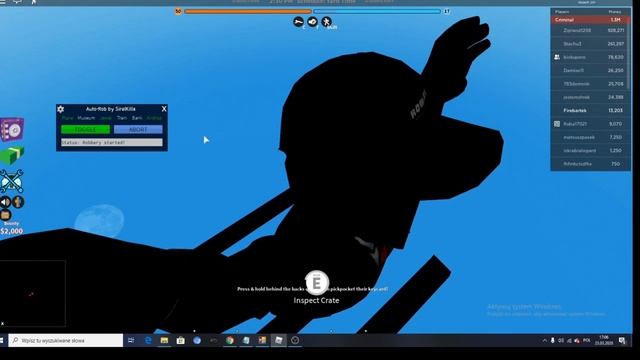
Task: Open Microsoft Edge from the taskbar
Action: (148, 340)
